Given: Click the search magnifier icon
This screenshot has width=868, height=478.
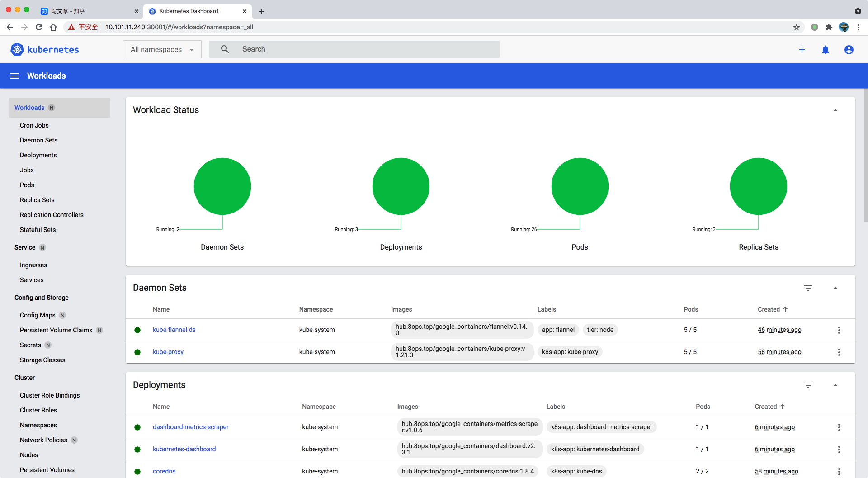Looking at the screenshot, I should [225, 49].
